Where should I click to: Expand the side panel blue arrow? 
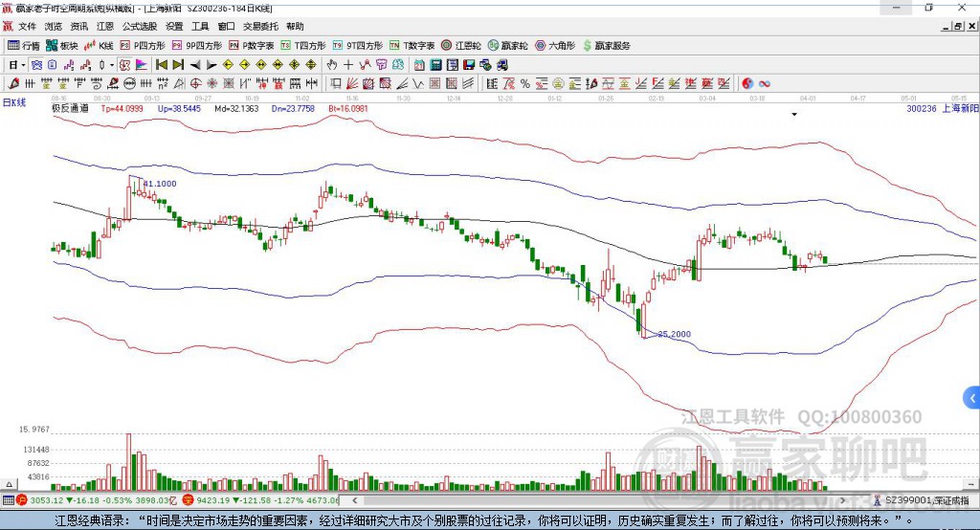tap(972, 398)
